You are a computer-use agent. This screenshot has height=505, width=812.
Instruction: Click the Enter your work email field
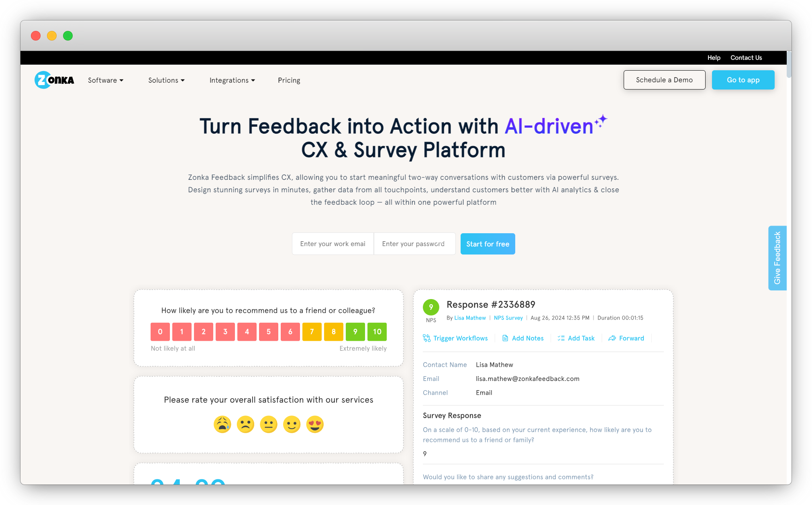[x=332, y=244]
